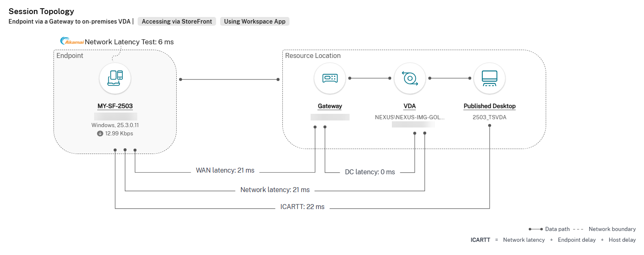This screenshot has height=255, width=644.
Task: Select the Accessing via StoreFront badge
Action: [x=177, y=21]
